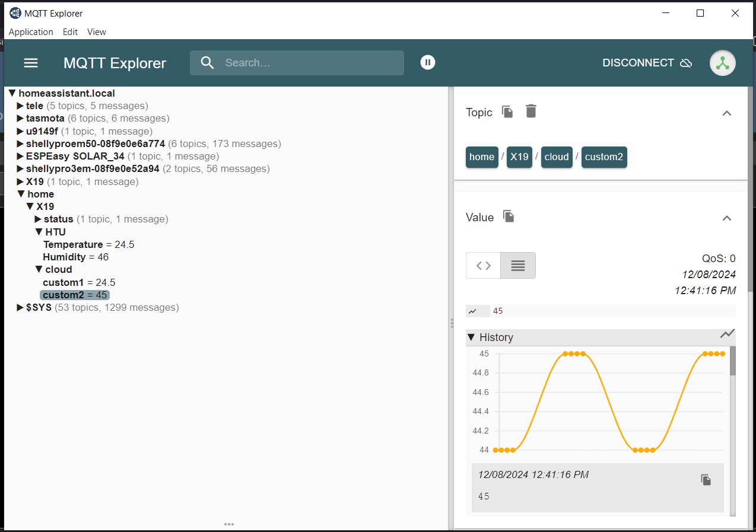Click the disconnected cloud icon
756x532 pixels.
(686, 63)
